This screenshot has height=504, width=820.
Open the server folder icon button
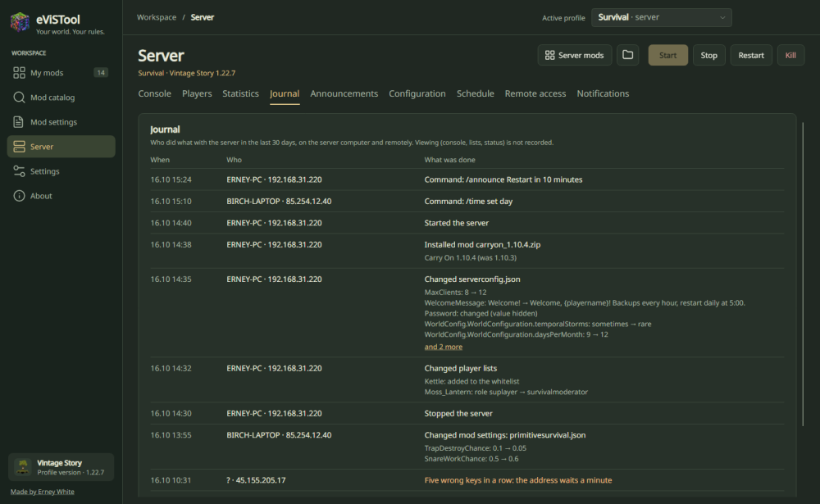(x=627, y=55)
